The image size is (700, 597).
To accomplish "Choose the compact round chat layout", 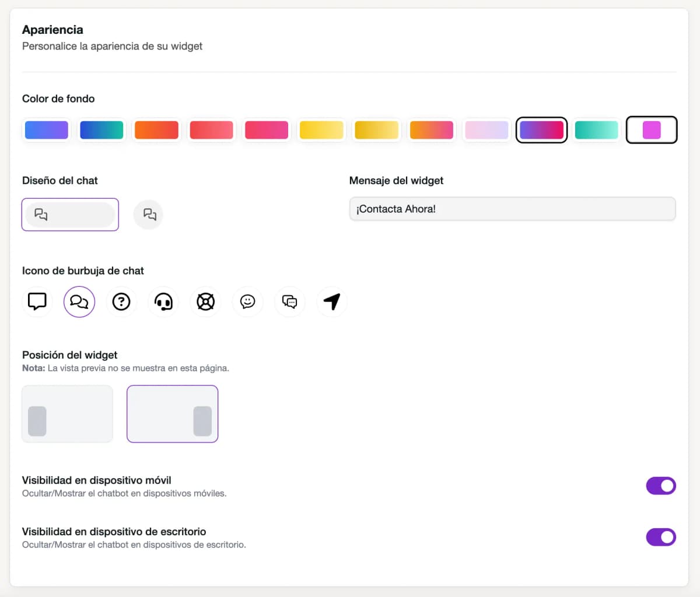I will 149,215.
